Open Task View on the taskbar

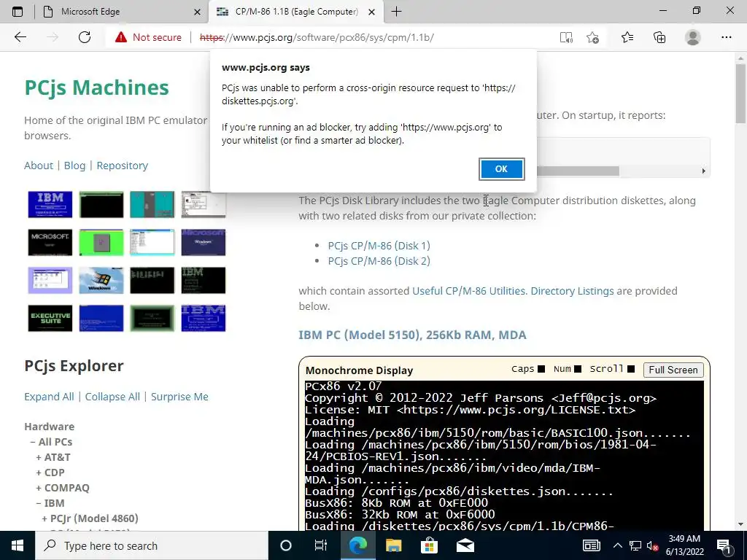[321, 545]
